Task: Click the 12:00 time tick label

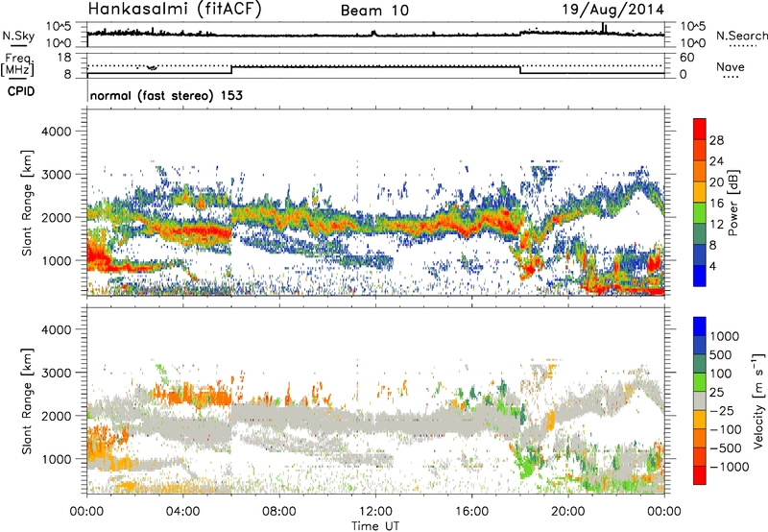Action: point(375,512)
